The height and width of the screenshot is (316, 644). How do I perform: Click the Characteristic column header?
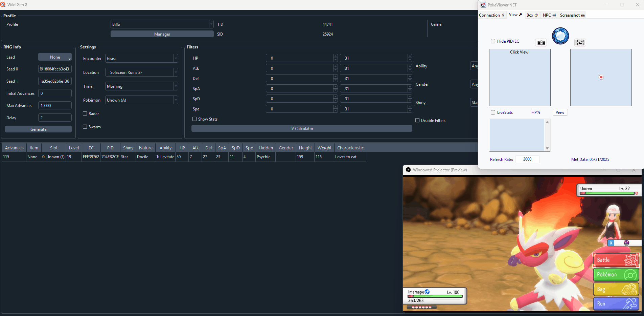pos(350,148)
